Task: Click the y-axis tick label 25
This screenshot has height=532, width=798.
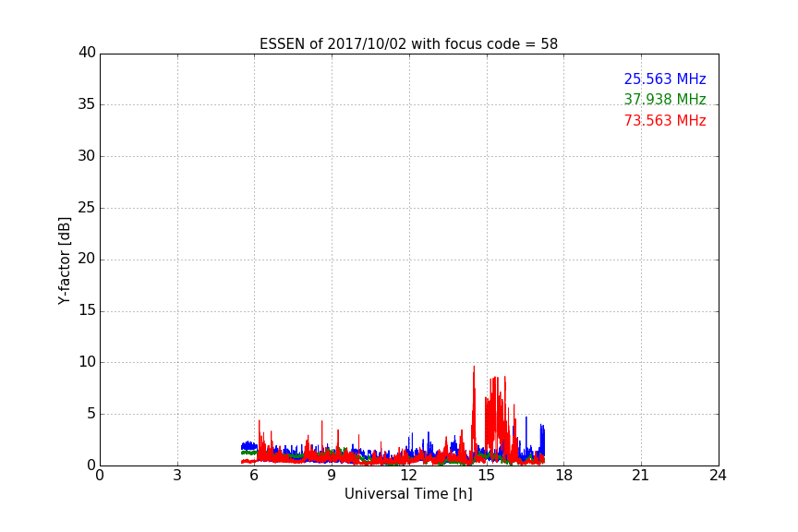Action: (x=87, y=207)
